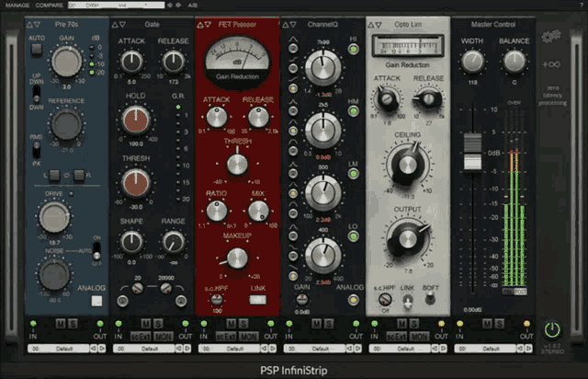This screenshot has width=588, height=379.
Task: Flip the noise ON/OFF switch in Pre 70s
Action: tap(96, 251)
